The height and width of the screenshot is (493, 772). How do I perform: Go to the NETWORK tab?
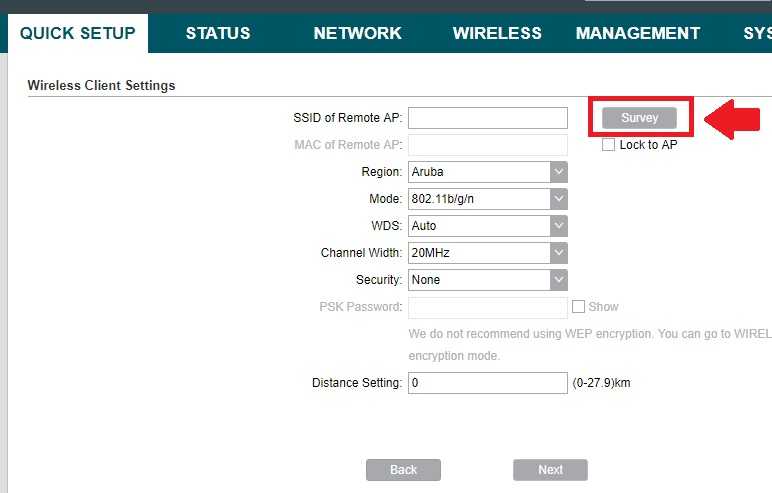[x=357, y=33]
